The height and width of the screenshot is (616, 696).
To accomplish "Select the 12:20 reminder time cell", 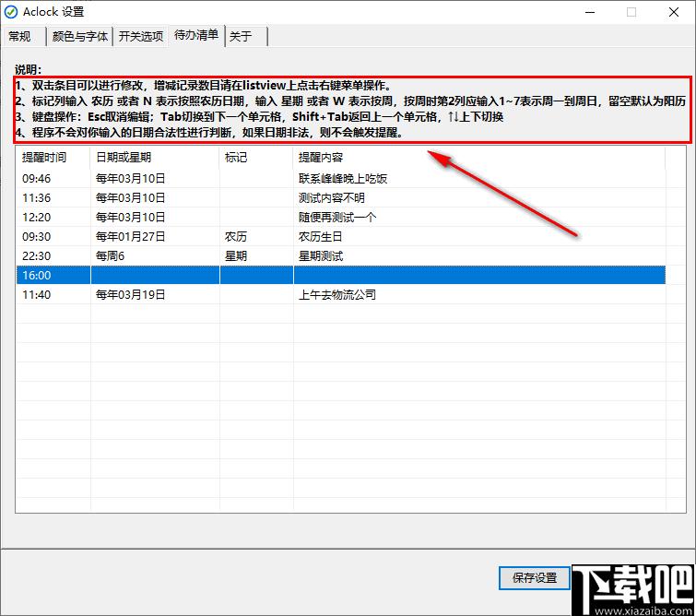I will [36, 218].
